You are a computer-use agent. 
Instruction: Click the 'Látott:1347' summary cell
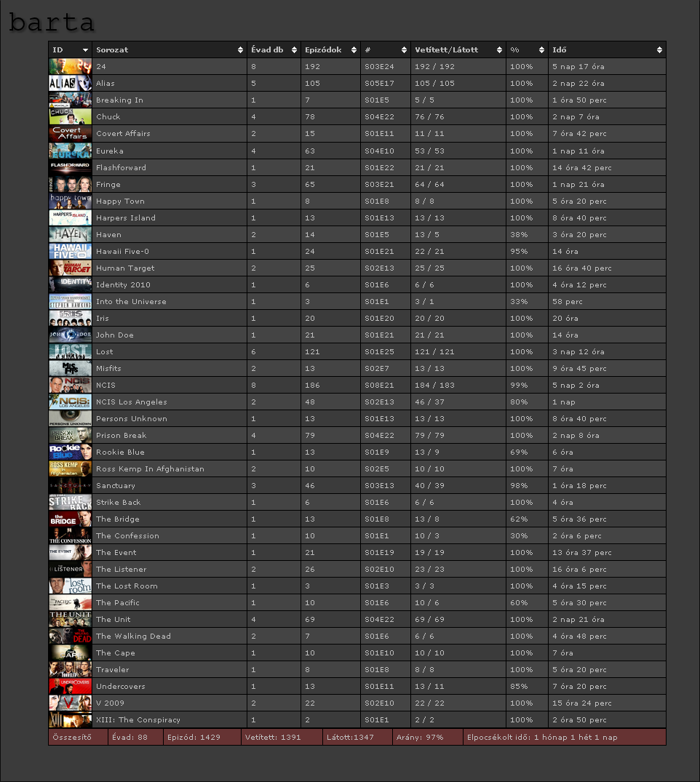[x=357, y=737]
